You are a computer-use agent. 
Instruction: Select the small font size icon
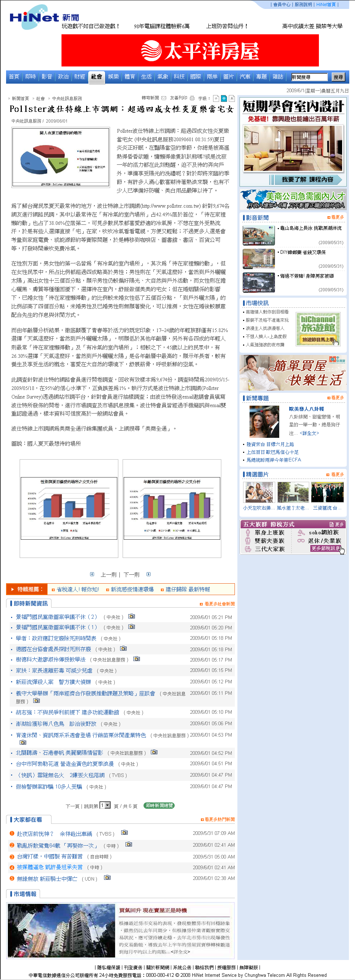tap(216, 98)
